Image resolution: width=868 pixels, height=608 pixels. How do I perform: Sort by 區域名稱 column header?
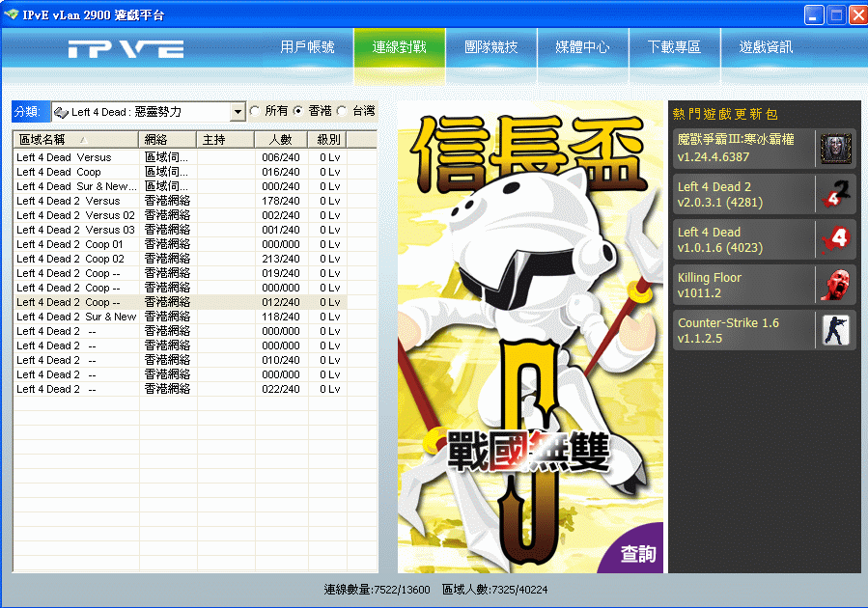(76, 139)
